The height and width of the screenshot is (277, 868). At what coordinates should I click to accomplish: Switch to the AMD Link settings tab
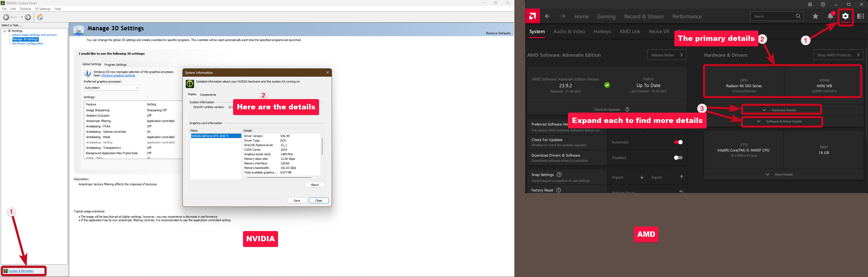click(630, 31)
